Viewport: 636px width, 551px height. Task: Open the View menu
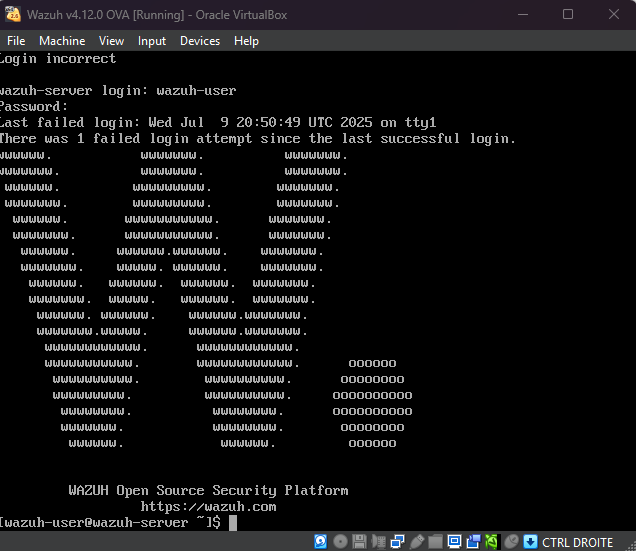click(x=112, y=41)
